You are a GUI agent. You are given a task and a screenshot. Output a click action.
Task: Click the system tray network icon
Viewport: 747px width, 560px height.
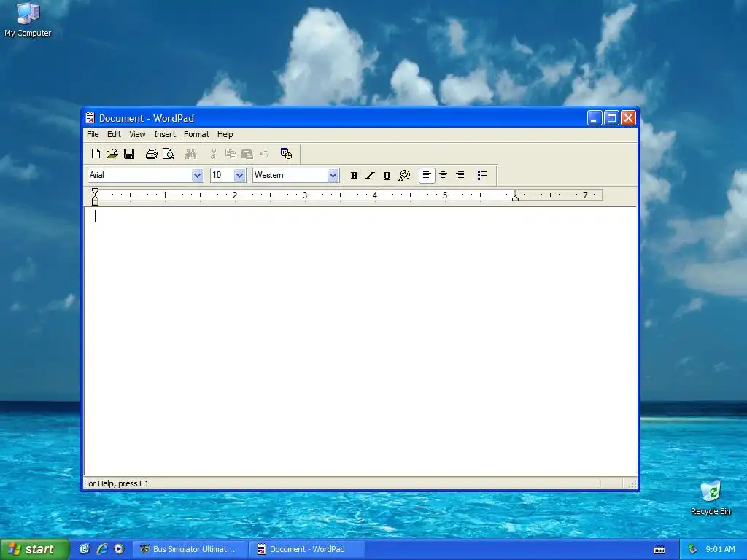click(x=693, y=549)
